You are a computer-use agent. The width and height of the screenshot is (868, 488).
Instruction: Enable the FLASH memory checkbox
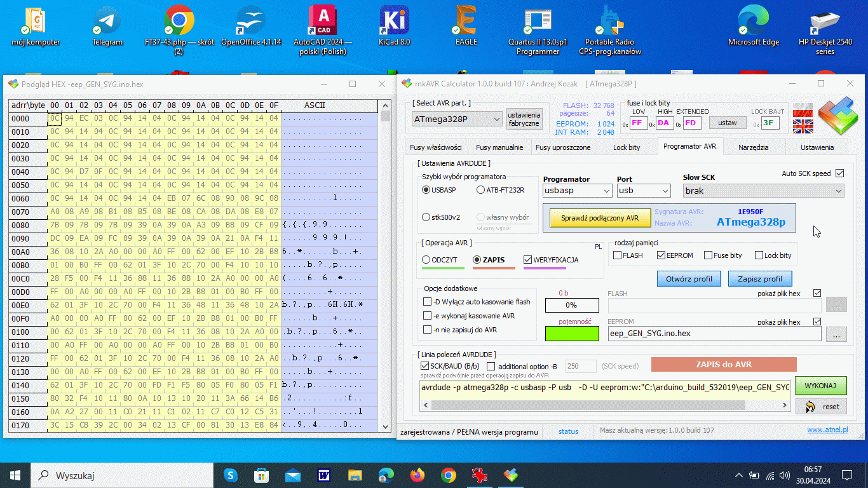pos(618,255)
